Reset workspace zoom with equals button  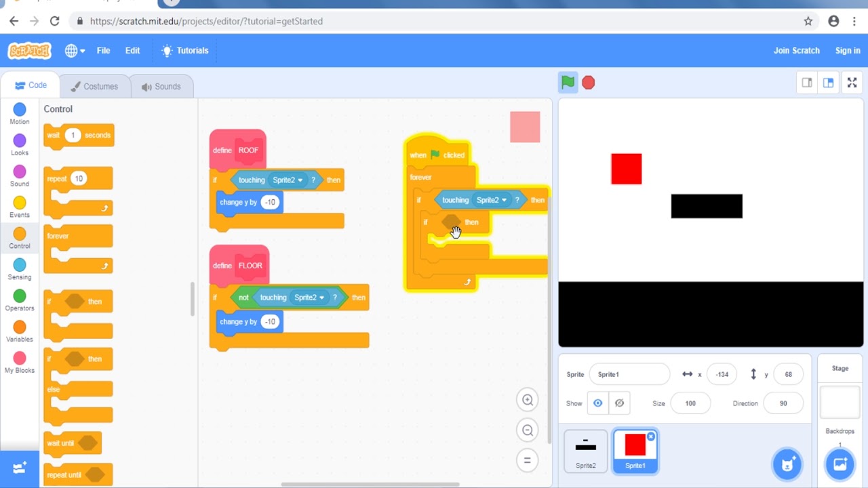pyautogui.click(x=527, y=460)
